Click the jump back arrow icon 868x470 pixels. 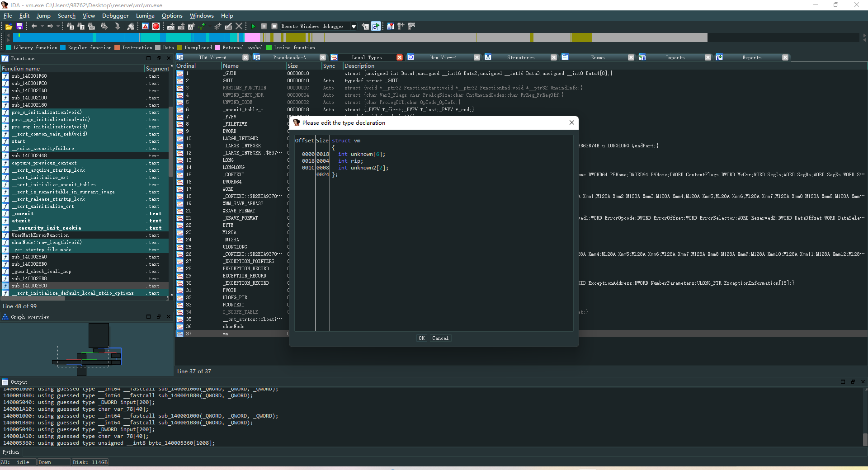click(x=34, y=27)
